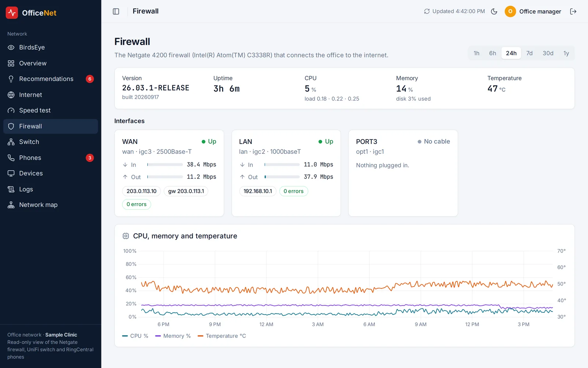Open the Recommendations menu item
The image size is (588, 368).
[51, 79]
